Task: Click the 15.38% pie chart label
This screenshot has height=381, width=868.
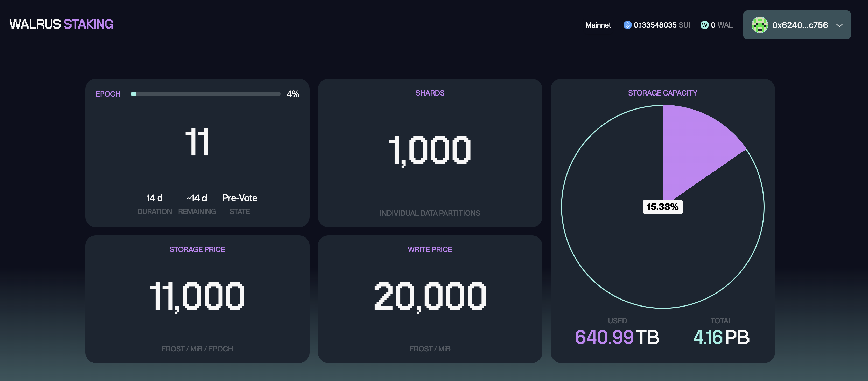Action: coord(662,207)
